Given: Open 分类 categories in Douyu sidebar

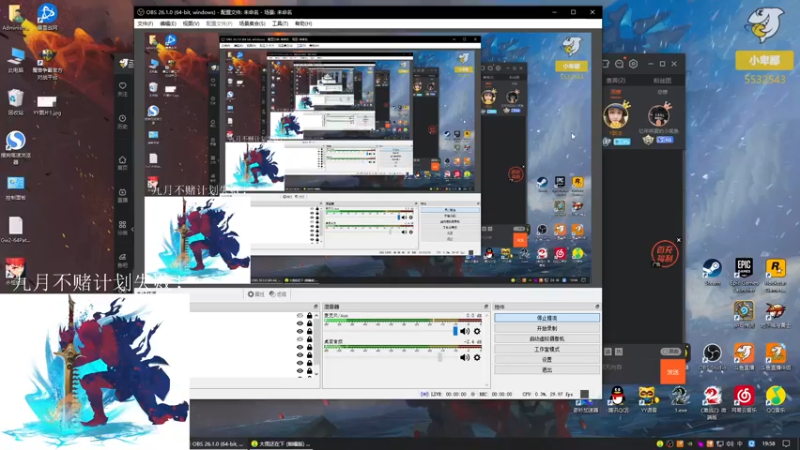Looking at the screenshot, I should pyautogui.click(x=122, y=228).
